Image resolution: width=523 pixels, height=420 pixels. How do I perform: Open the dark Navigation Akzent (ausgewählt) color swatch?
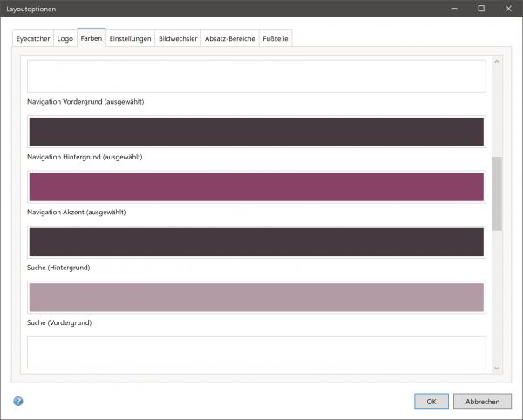coord(255,242)
